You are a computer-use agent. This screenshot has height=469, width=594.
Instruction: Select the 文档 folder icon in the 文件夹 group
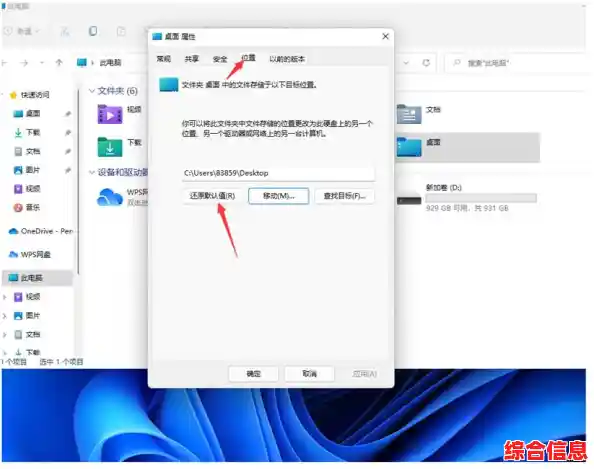point(409,114)
